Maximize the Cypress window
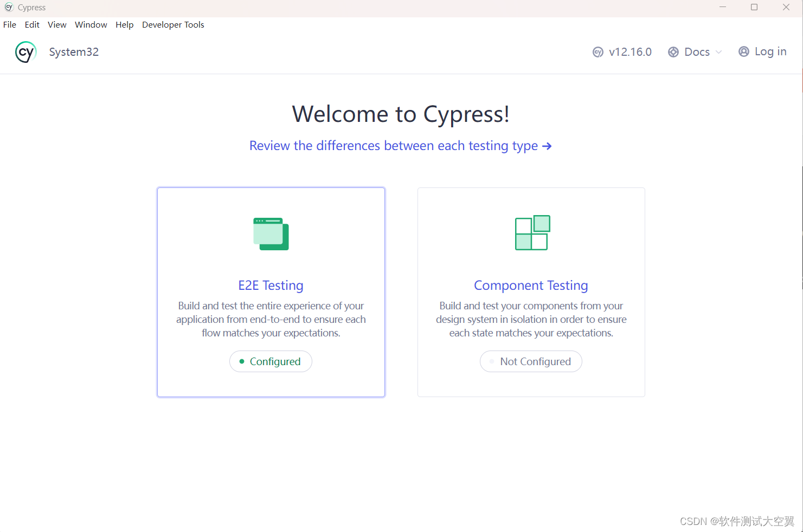803x532 pixels. (x=754, y=7)
